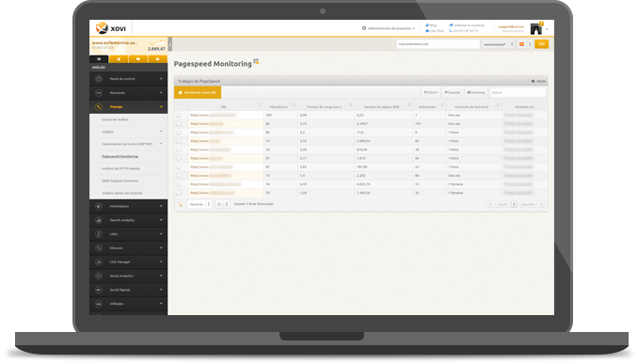This screenshot has height=364, width=638.
Task: Open Ayuda help in table header
Action: 538,81
